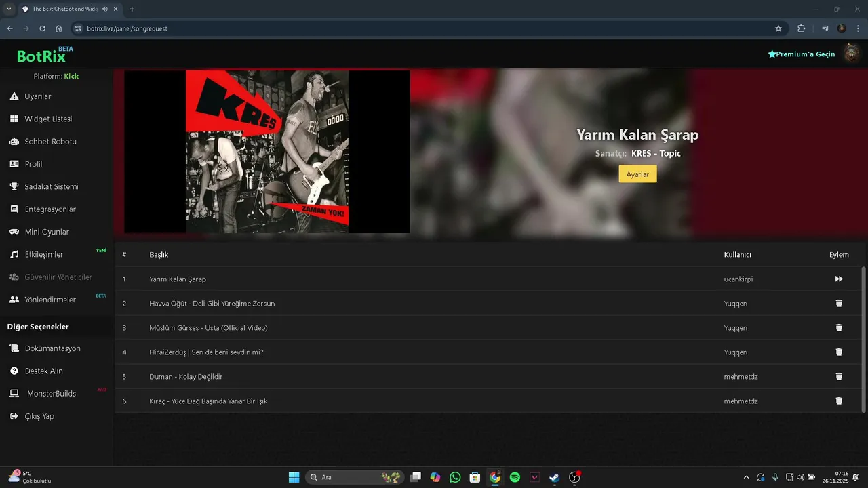Screen dimensions: 868x488
Task: Click the Dokümantasyon book icon
Action: 14,348
